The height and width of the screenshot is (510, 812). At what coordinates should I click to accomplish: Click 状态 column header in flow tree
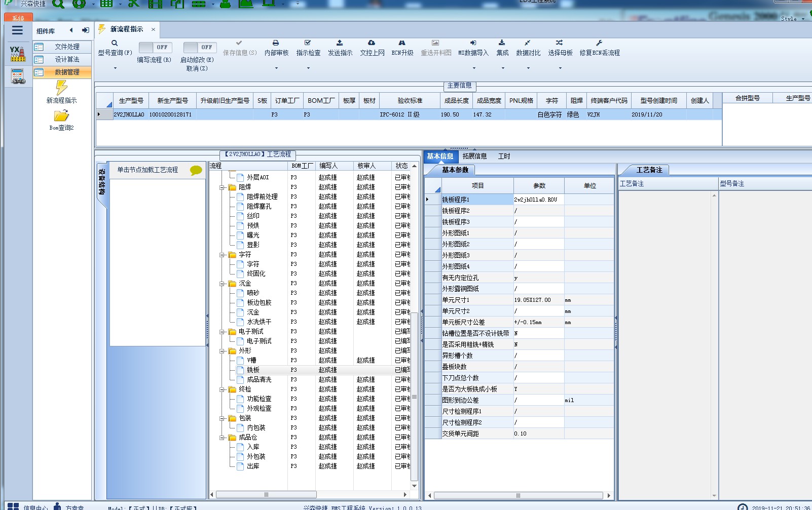(x=401, y=166)
